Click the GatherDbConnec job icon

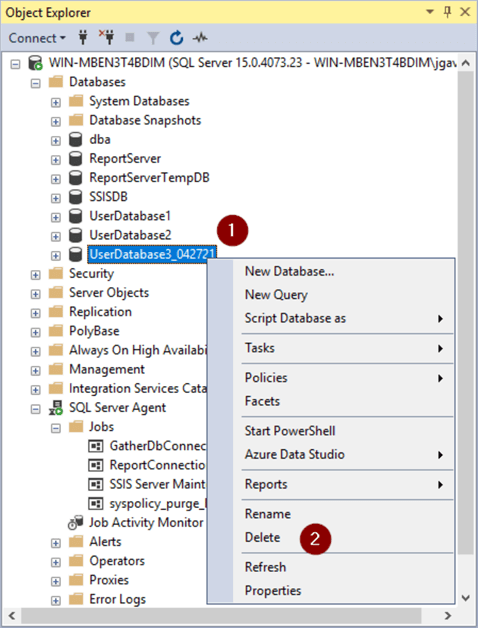pyautogui.click(x=95, y=446)
